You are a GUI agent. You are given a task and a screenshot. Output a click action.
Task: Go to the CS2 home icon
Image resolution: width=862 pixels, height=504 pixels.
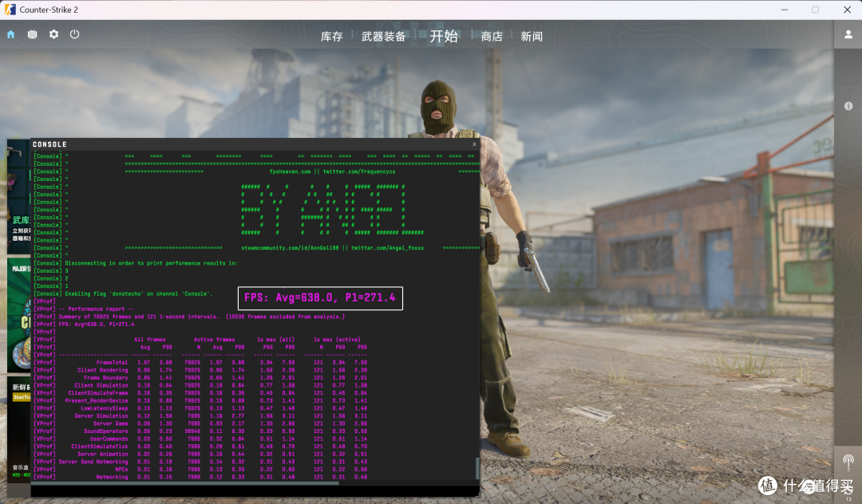tap(10, 34)
